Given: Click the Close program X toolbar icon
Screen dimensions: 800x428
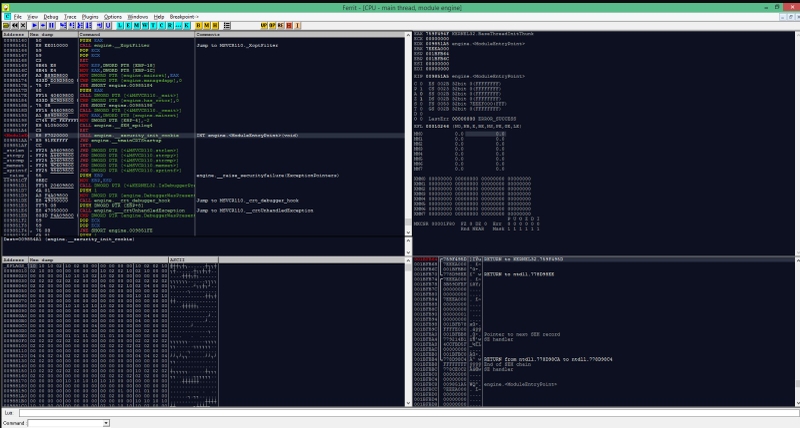Looking at the screenshot, I should [x=23, y=26].
